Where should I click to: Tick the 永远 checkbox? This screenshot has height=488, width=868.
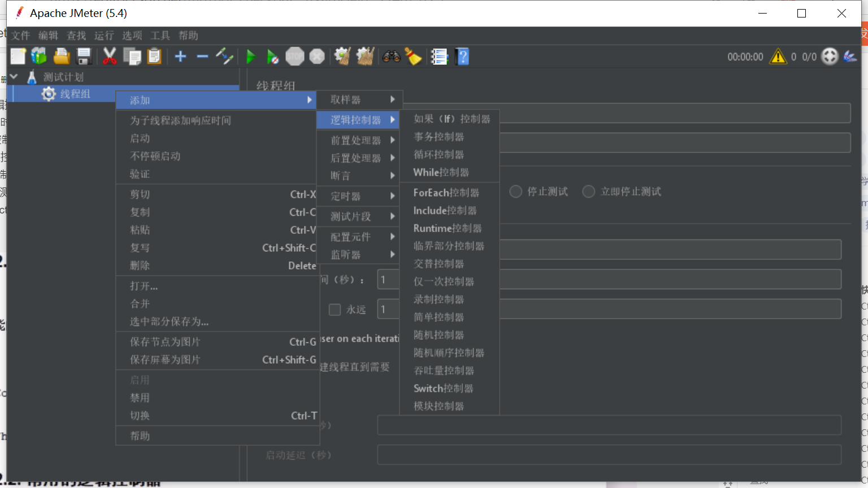tap(335, 310)
